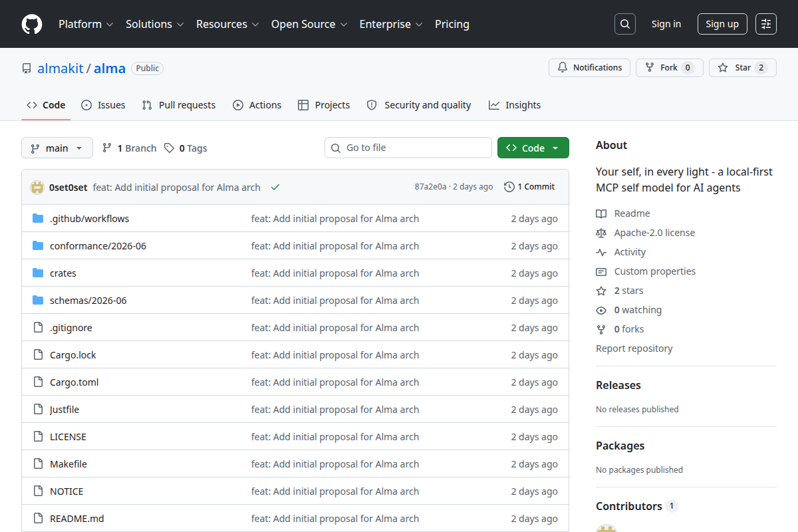Open commit hash 87a2e0a
This screenshot has height=532, width=798.
[x=431, y=187]
